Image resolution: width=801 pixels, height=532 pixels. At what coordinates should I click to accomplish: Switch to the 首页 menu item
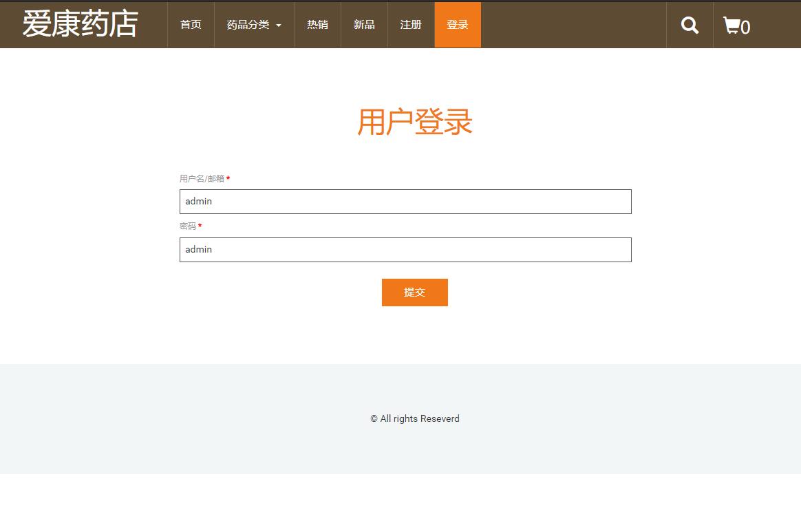pos(191,25)
